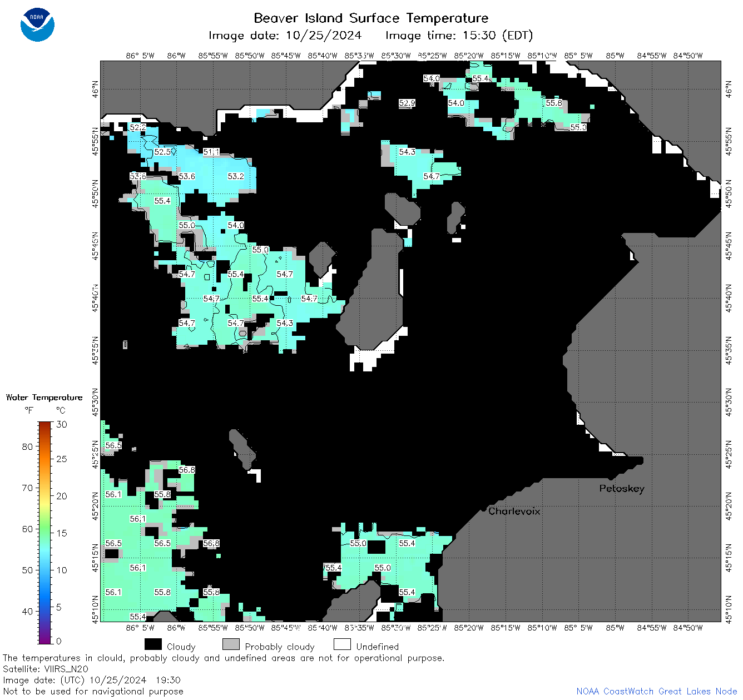The height and width of the screenshot is (700, 743).
Task: Click the 'Image date: 10/25/2024' header text
Action: click(285, 36)
